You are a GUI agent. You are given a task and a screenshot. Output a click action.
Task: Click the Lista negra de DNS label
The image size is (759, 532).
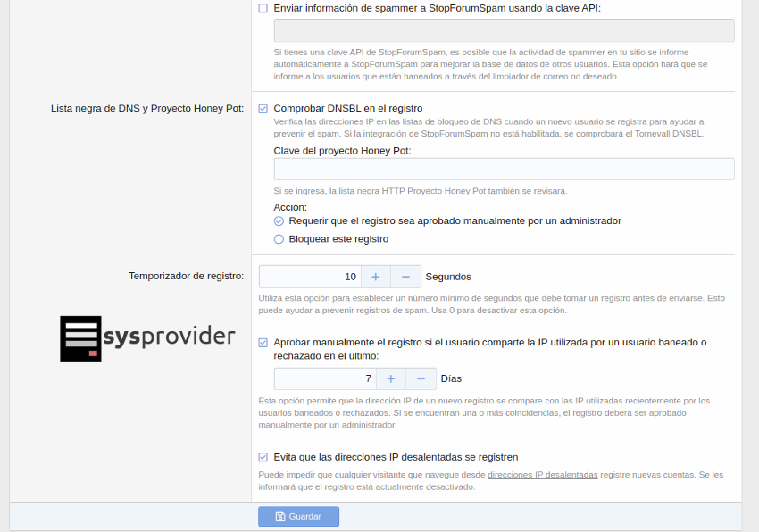147,108
